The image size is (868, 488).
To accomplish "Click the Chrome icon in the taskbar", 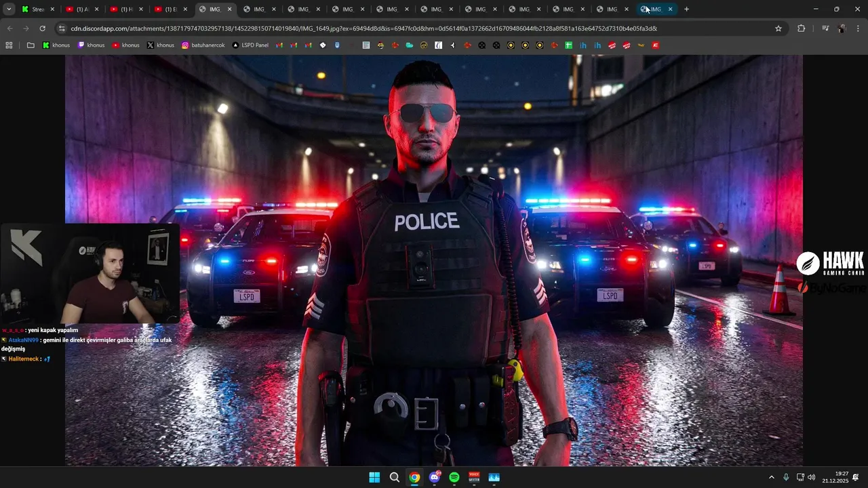I will tap(414, 477).
